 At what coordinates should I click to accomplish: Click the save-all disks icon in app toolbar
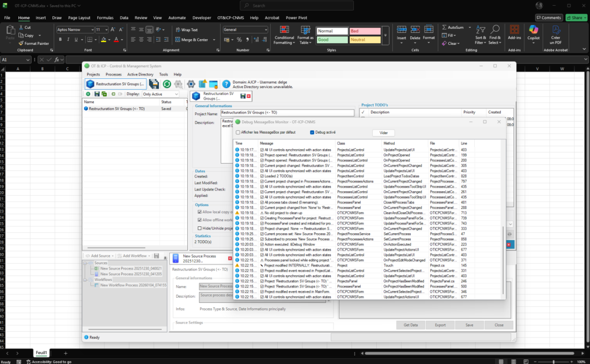click(x=154, y=84)
